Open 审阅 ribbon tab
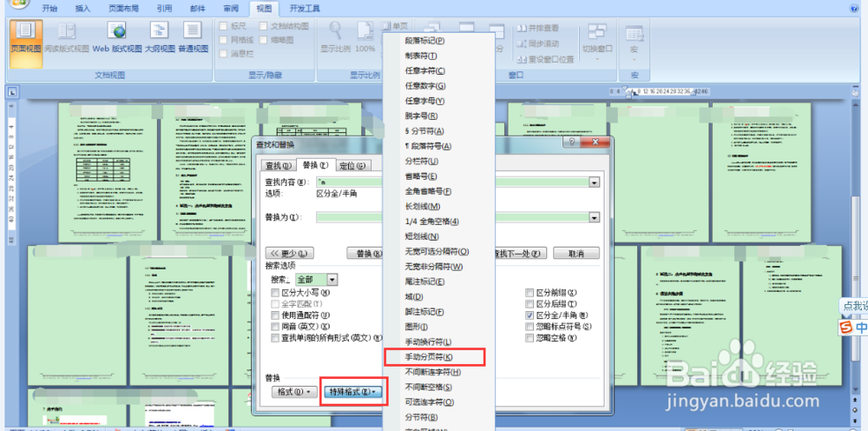Image resolution: width=868 pixels, height=431 pixels. point(231,9)
